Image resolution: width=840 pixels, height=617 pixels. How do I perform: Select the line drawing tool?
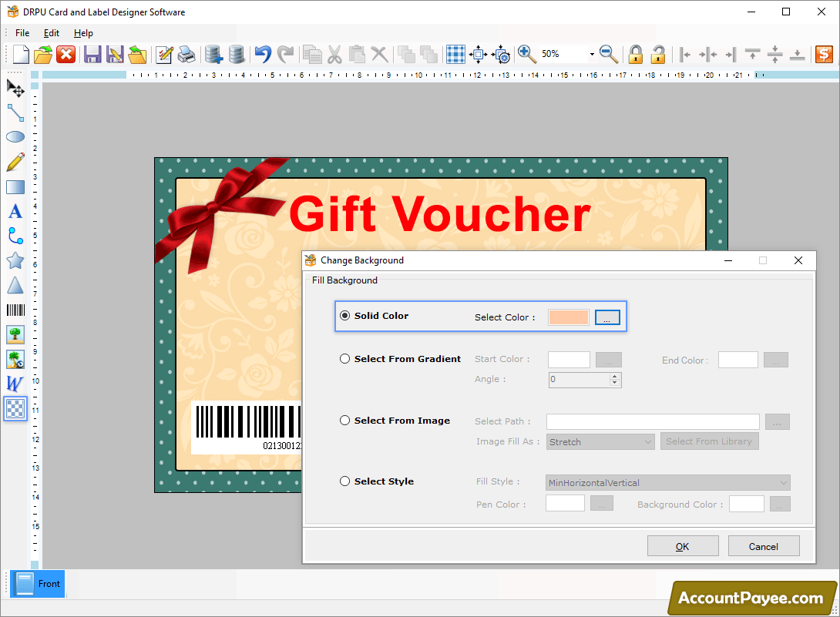coord(15,113)
